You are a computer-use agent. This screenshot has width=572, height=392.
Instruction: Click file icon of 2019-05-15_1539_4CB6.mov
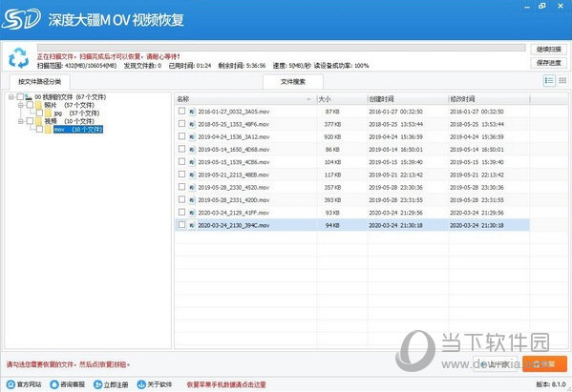192,162
